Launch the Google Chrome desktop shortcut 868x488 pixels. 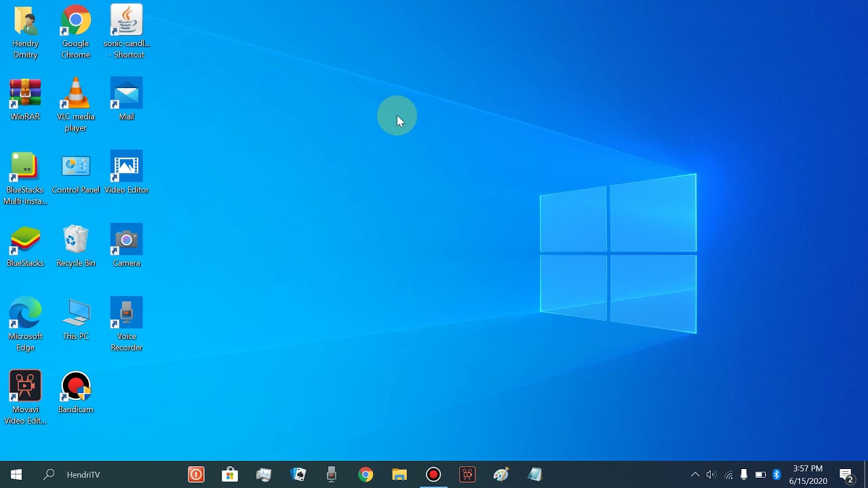pyautogui.click(x=75, y=32)
